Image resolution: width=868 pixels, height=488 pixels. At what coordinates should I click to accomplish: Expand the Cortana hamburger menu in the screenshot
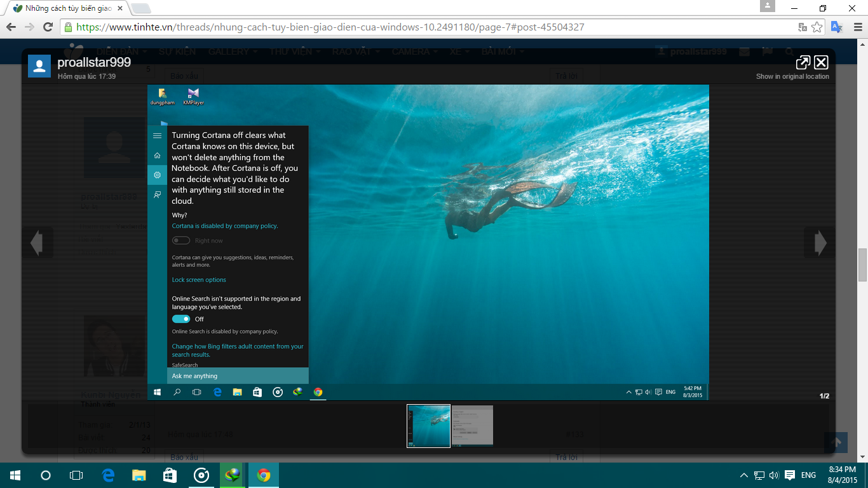pyautogui.click(x=157, y=136)
